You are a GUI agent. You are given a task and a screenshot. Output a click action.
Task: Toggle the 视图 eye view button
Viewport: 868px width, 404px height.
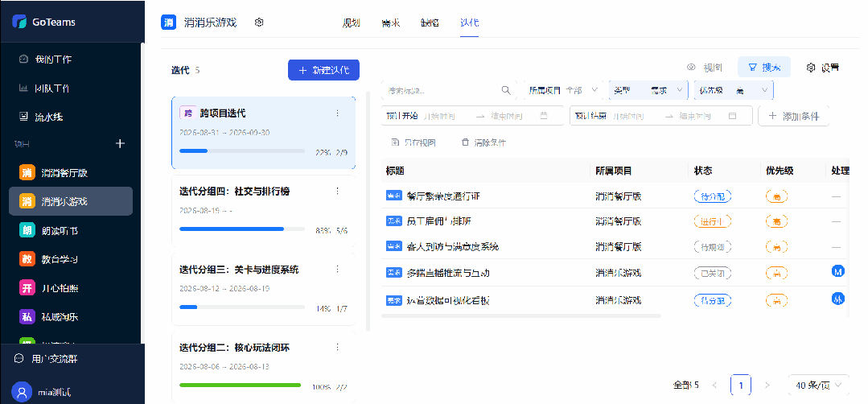click(x=704, y=68)
